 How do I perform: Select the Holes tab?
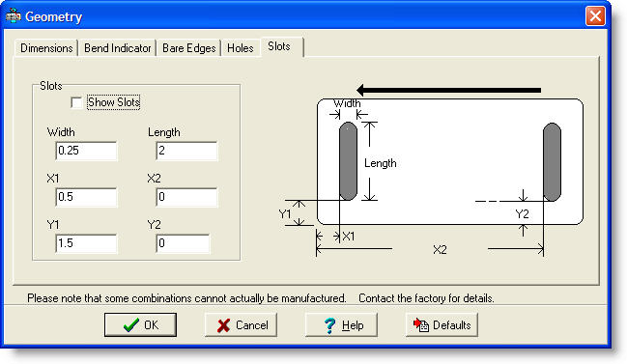tap(240, 48)
